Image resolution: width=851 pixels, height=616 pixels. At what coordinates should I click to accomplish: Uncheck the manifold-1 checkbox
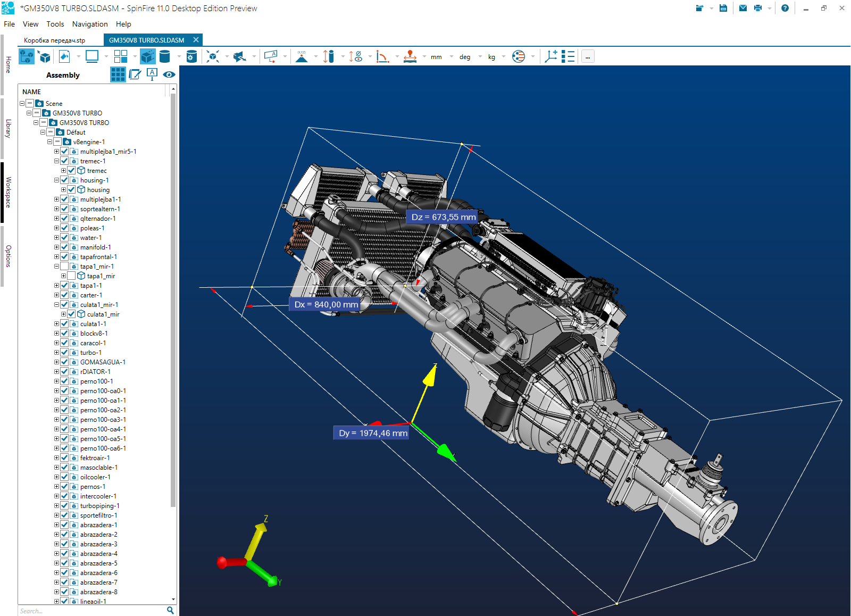(x=64, y=247)
